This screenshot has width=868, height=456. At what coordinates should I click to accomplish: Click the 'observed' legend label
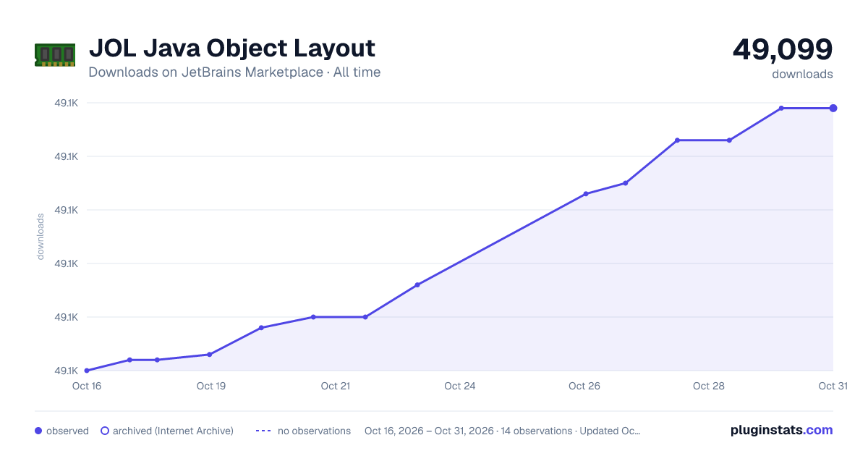(67, 431)
